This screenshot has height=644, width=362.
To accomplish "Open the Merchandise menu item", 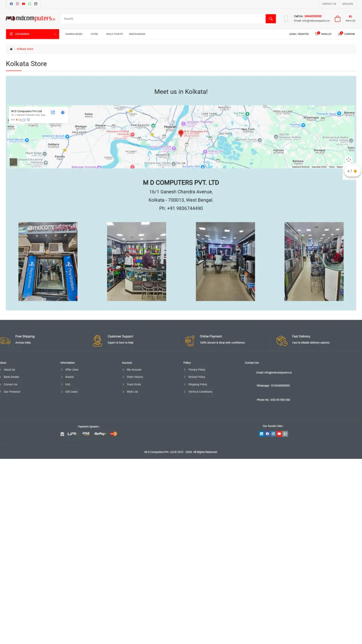I will click(137, 34).
